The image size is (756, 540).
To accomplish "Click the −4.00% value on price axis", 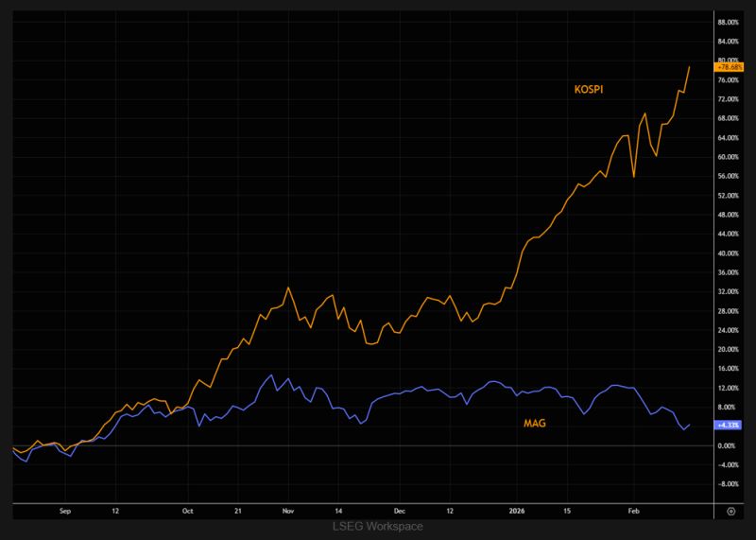I will point(727,464).
